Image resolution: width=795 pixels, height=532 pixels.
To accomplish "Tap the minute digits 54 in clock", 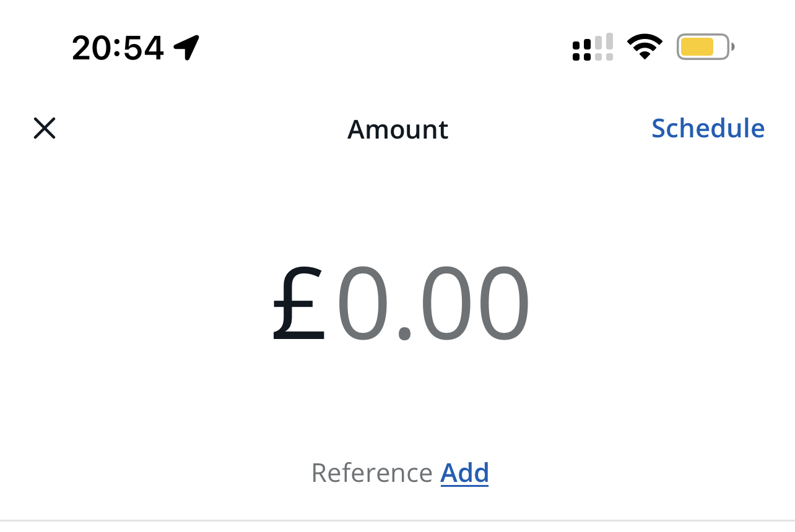I will [x=144, y=48].
